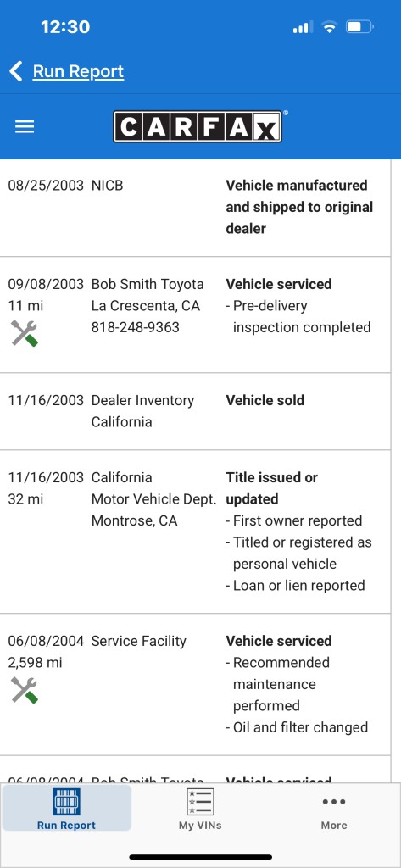
Task: Tap the wrench icon under 2,598 mi
Action: (x=25, y=690)
